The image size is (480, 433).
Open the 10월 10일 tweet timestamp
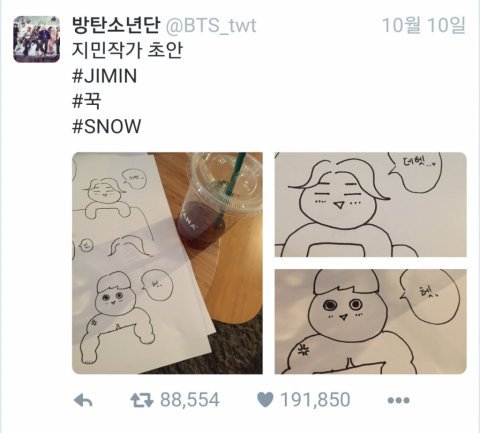click(423, 25)
